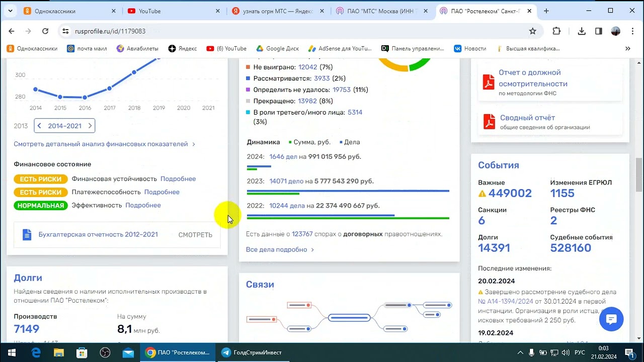644x362 pixels.
Task: Switch to the узнать огрн МТС tab
Action: click(277, 11)
